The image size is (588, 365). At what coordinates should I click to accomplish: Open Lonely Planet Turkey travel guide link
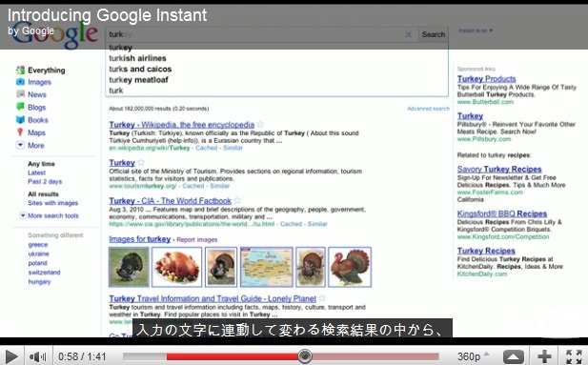pyautogui.click(x=213, y=298)
